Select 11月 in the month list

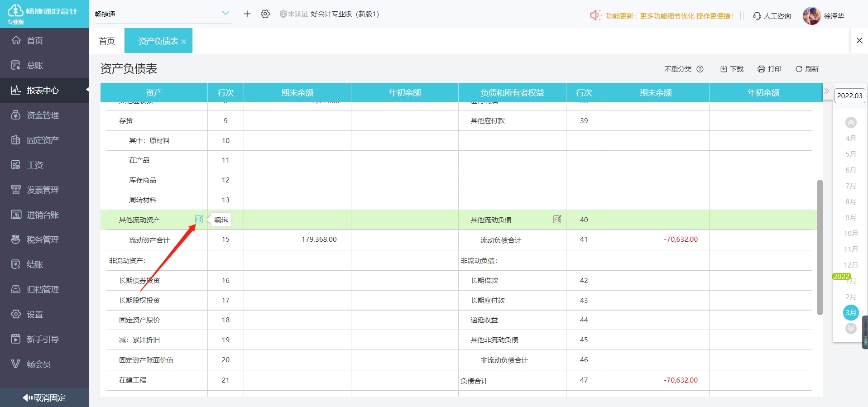coord(851,249)
